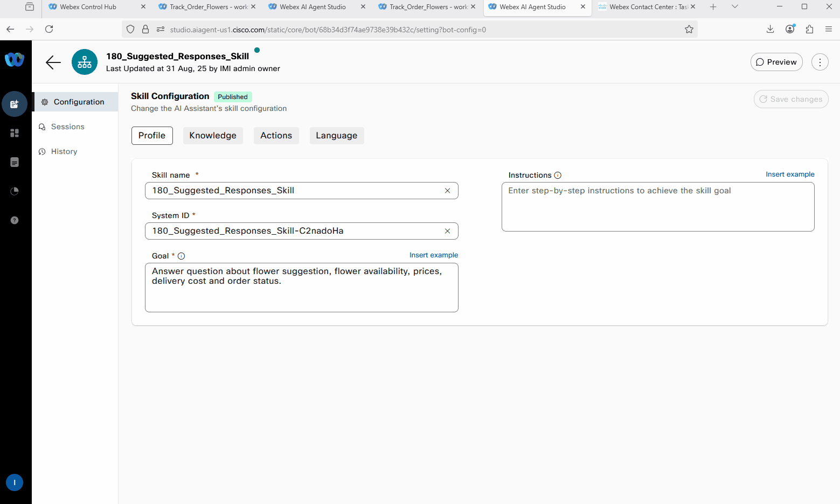Screen dimensions: 840x504
Task: Click the back arrow beside the skill name
Action: [53, 62]
